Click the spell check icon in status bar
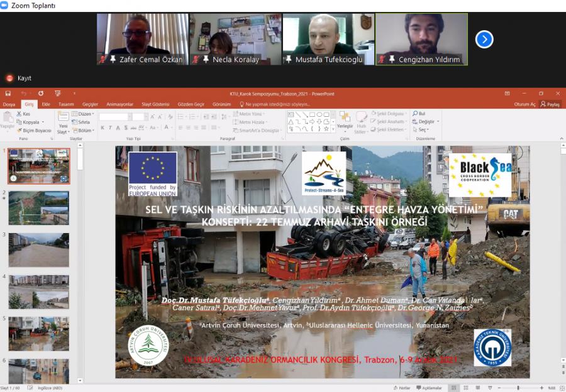Image resolution: width=566 pixels, height=392 pixels. [x=30, y=388]
